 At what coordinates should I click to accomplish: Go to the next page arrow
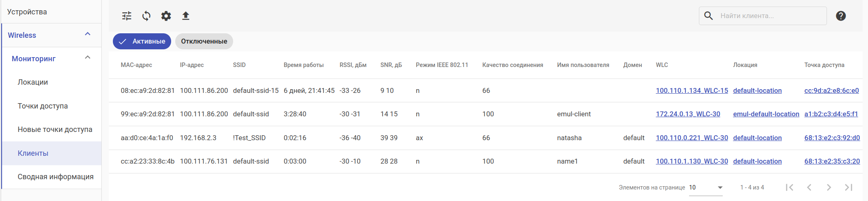[829, 187]
